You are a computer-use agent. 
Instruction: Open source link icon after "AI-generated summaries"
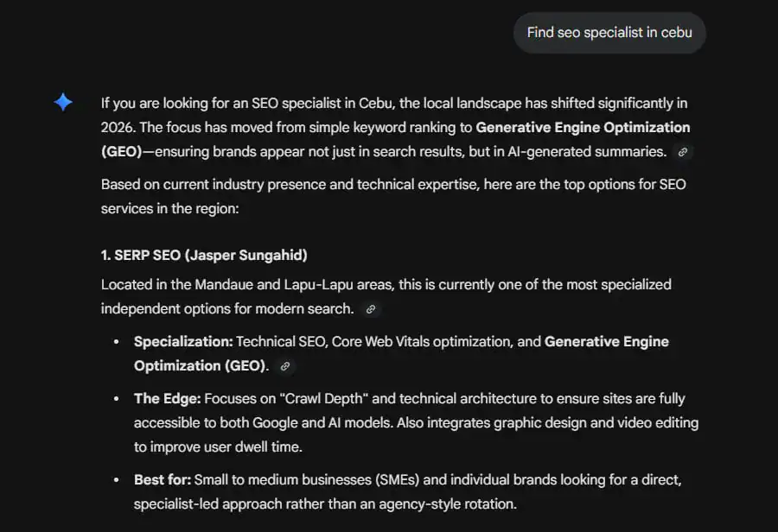tap(683, 152)
